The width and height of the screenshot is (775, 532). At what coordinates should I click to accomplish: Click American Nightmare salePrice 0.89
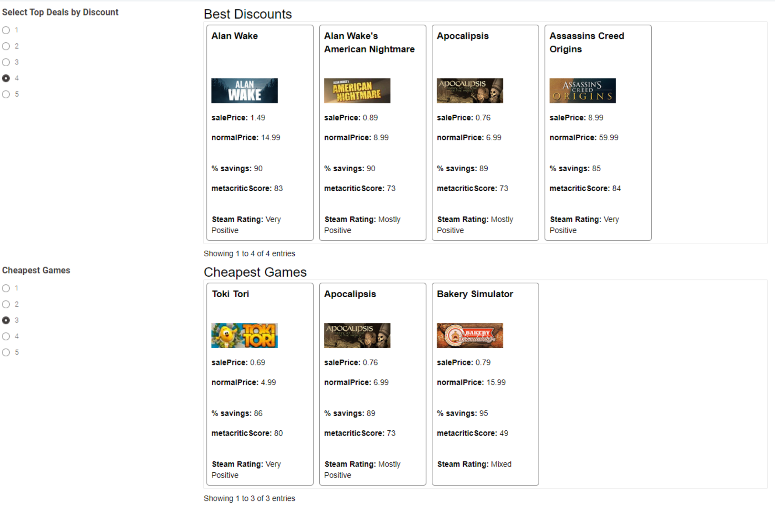(x=351, y=118)
